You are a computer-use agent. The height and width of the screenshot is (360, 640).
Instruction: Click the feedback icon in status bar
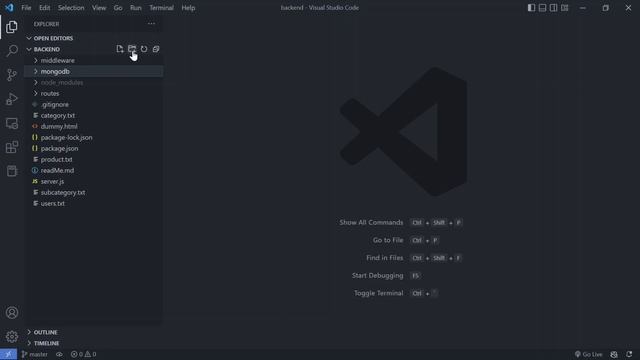pyautogui.click(x=614, y=354)
